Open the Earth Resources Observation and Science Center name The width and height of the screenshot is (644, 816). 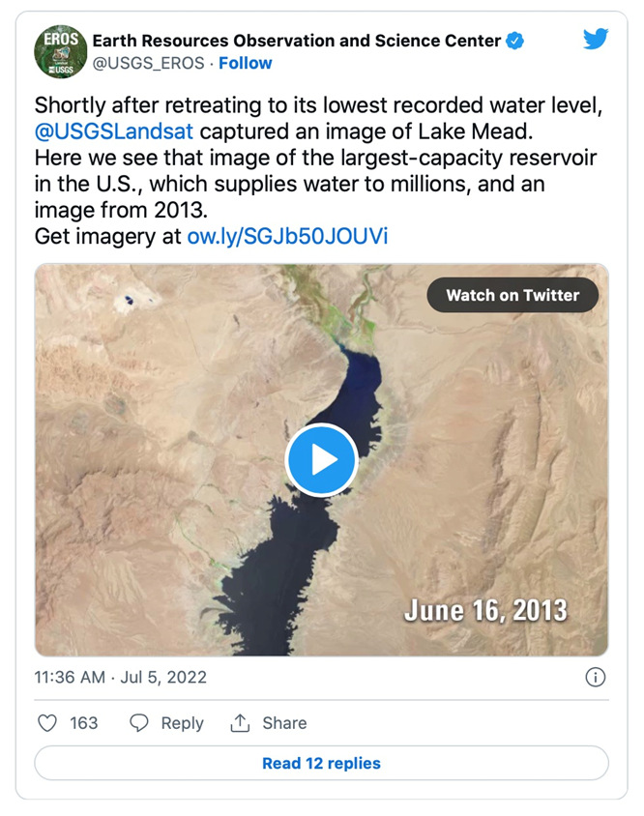click(297, 41)
